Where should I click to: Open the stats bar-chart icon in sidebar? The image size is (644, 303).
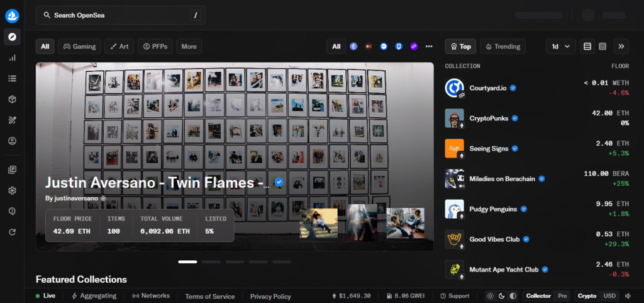(13, 58)
